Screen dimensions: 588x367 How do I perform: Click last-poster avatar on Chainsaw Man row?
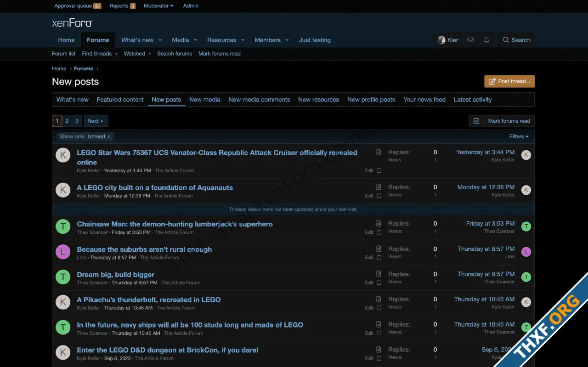pos(526,226)
